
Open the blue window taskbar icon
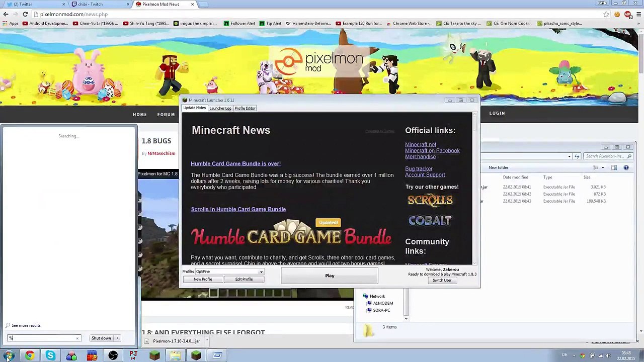pyautogui.click(x=217, y=356)
